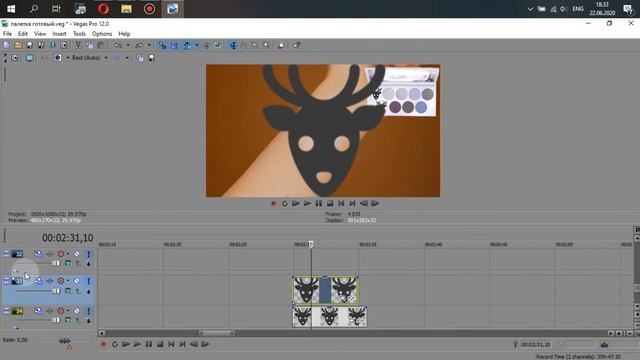
Task: Save preview snapshot to file
Action: (151, 58)
